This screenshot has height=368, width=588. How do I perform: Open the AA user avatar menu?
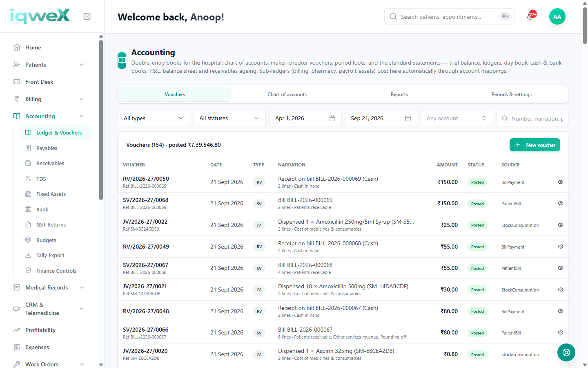557,16
